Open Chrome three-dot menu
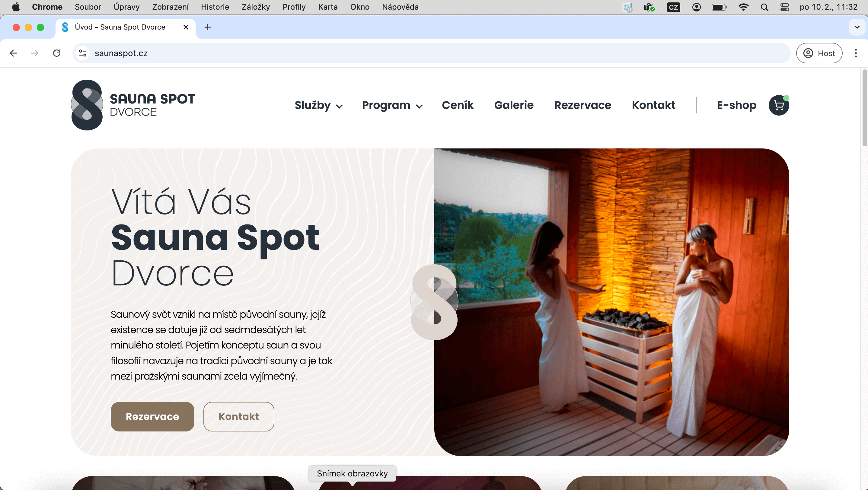Screen dimensions: 868x490 [x=856, y=53]
